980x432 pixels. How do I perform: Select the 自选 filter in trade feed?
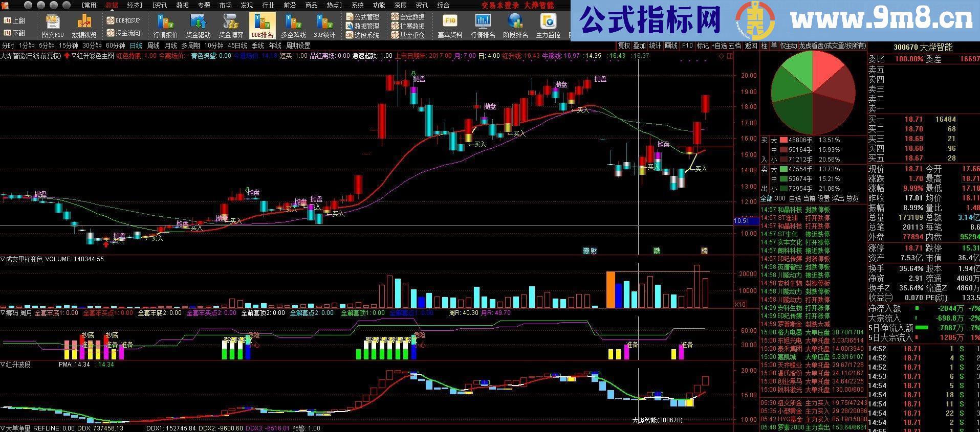(795, 198)
